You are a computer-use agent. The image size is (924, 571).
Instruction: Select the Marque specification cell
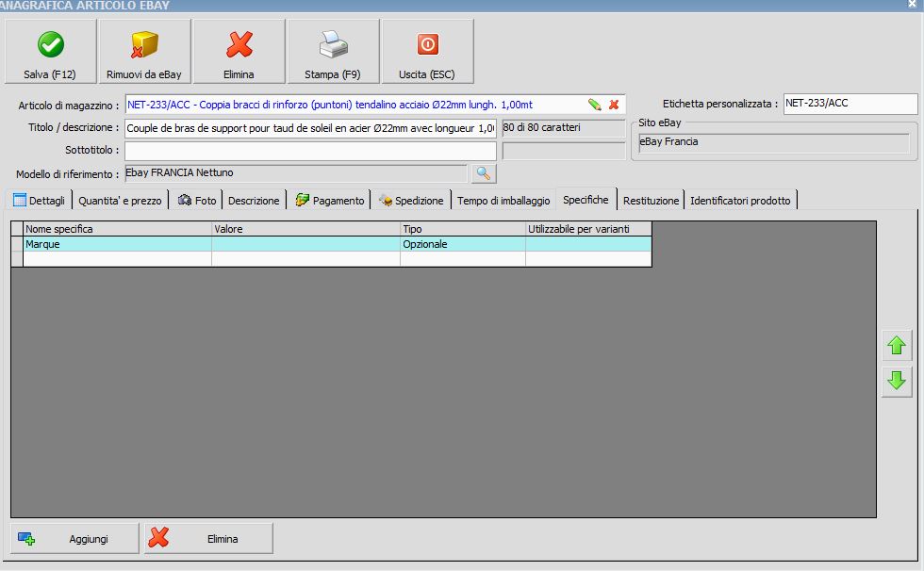pyautogui.click(x=117, y=244)
